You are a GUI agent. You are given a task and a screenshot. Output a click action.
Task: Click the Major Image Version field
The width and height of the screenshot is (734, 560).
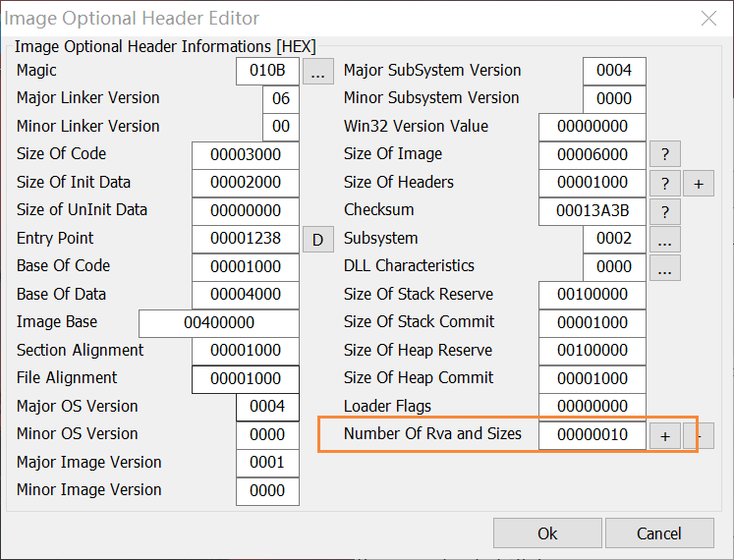pos(267,463)
